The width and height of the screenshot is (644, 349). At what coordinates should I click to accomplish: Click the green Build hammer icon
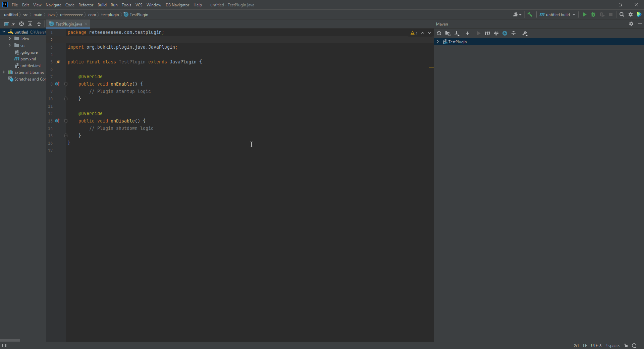(530, 14)
